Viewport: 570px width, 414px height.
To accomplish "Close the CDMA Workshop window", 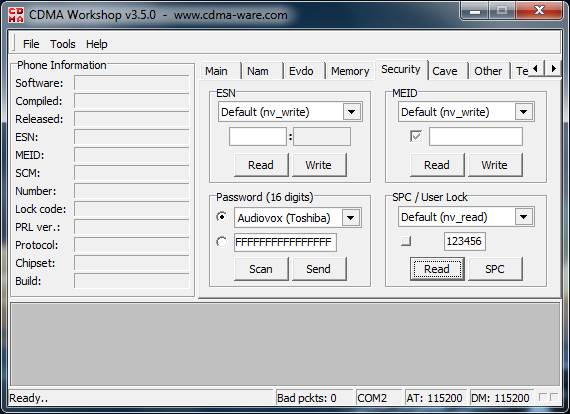I will click(539, 11).
